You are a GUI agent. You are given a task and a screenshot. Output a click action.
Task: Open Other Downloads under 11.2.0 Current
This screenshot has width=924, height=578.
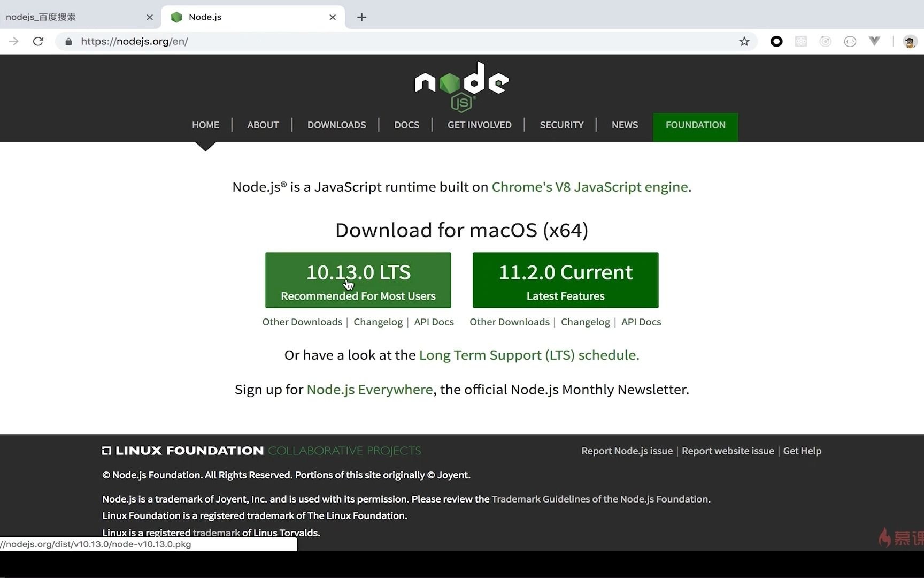[510, 322]
